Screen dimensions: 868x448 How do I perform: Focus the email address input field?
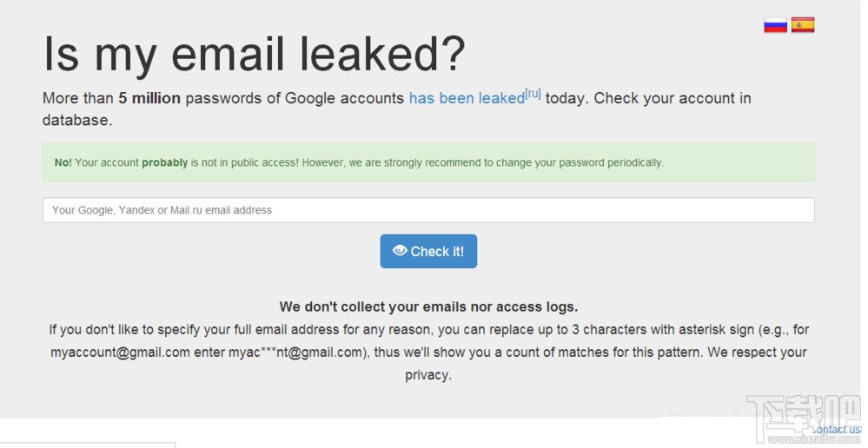(428, 210)
